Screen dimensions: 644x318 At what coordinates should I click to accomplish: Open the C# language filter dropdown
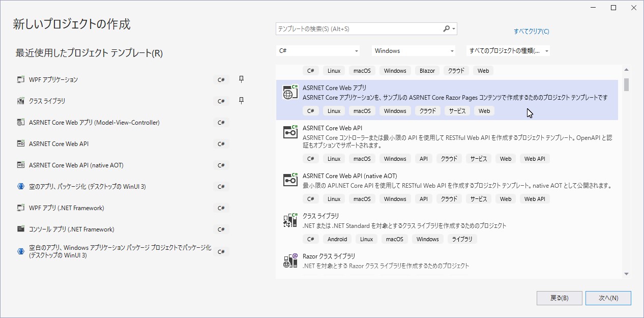coord(318,51)
